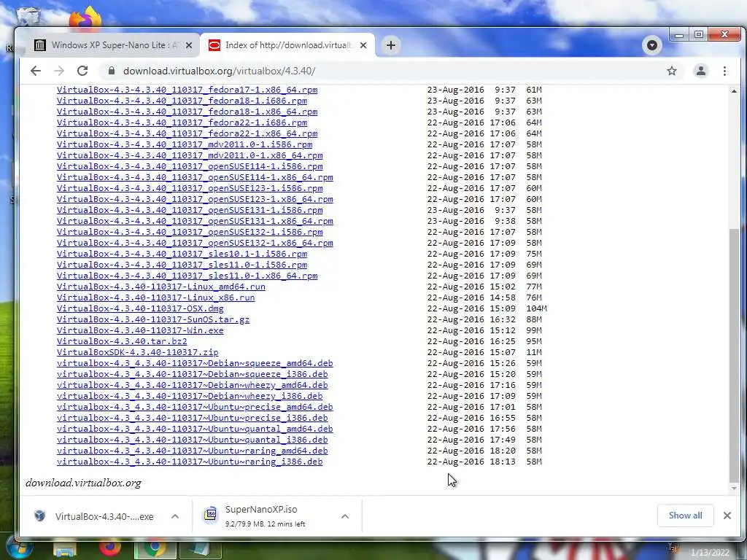Download the Linux_amd64.run installer
This screenshot has height=560, width=747.
[161, 287]
